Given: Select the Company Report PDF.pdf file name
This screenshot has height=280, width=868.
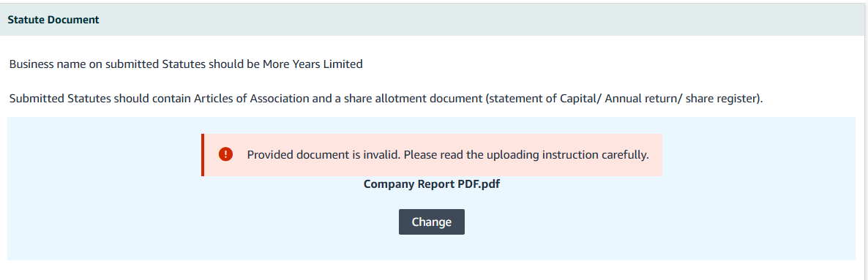Looking at the screenshot, I should [x=431, y=184].
